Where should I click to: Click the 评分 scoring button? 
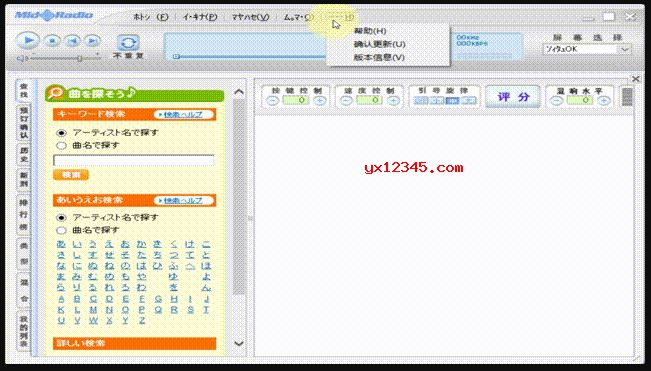(513, 97)
